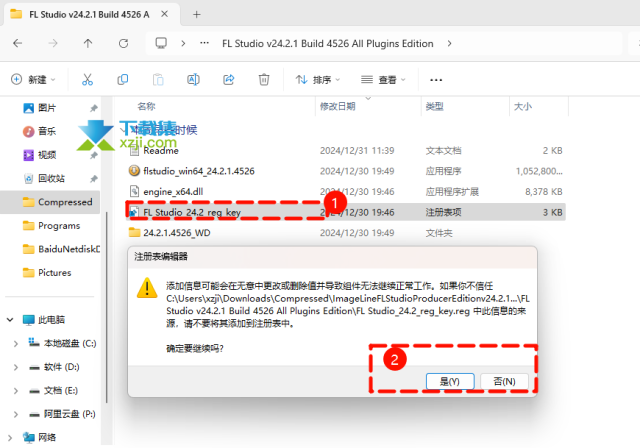Add a new explorer tab

[x=197, y=14]
